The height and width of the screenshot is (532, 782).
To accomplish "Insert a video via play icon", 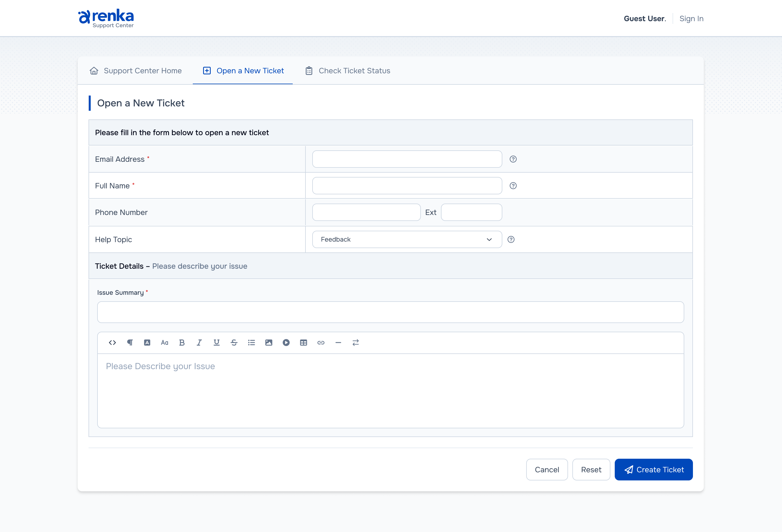I will (286, 343).
